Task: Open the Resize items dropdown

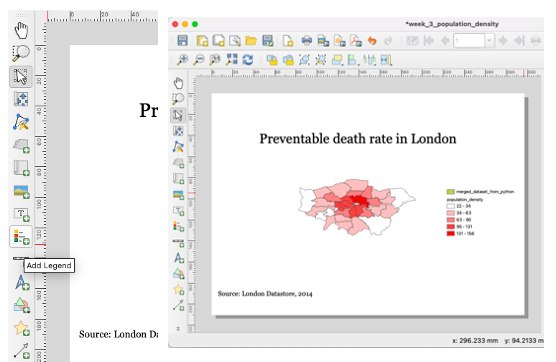Action: [386, 60]
